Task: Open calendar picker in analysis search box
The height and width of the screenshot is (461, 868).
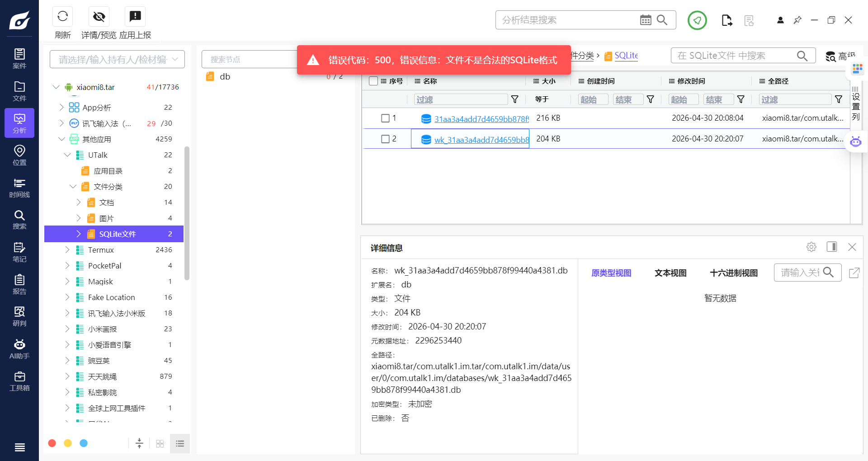Action: coord(646,20)
